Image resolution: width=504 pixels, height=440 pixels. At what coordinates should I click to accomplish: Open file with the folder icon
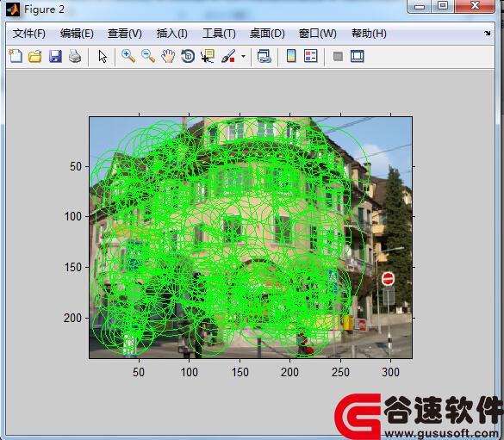point(35,56)
